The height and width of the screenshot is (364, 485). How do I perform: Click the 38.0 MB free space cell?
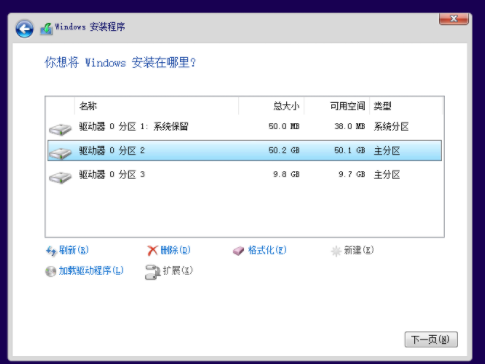coord(350,126)
